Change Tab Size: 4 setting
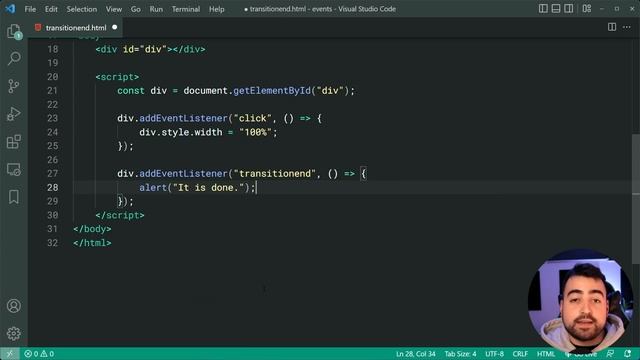This screenshot has height=360, width=640. point(460,354)
